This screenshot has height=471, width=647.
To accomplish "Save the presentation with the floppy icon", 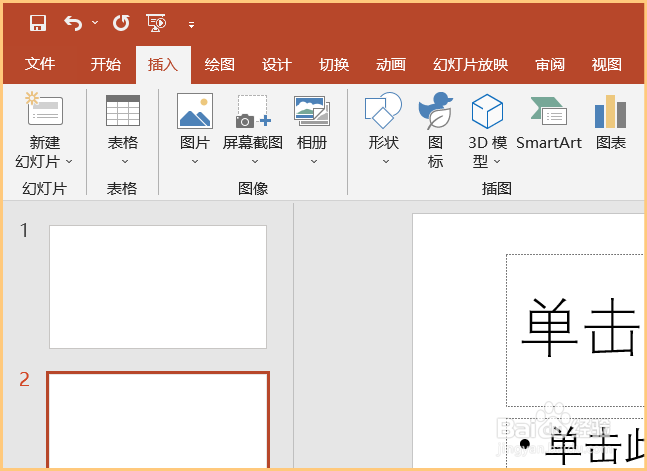I will [x=38, y=23].
